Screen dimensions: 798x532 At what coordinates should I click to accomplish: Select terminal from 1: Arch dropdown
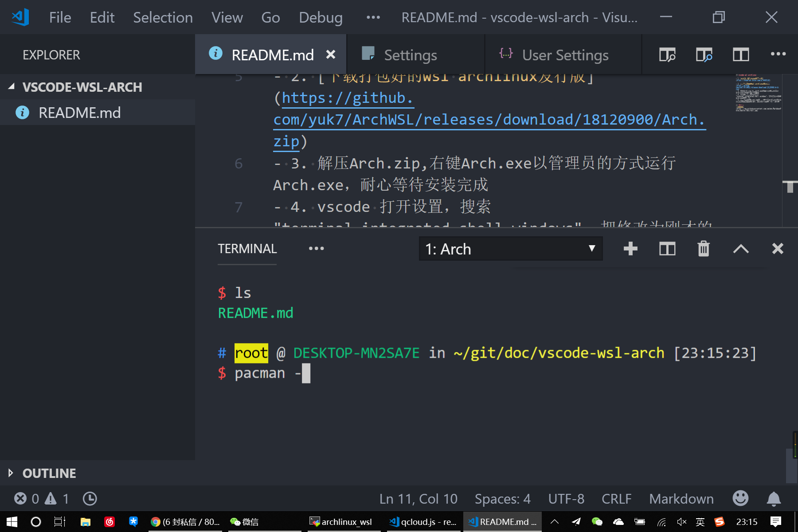(511, 249)
